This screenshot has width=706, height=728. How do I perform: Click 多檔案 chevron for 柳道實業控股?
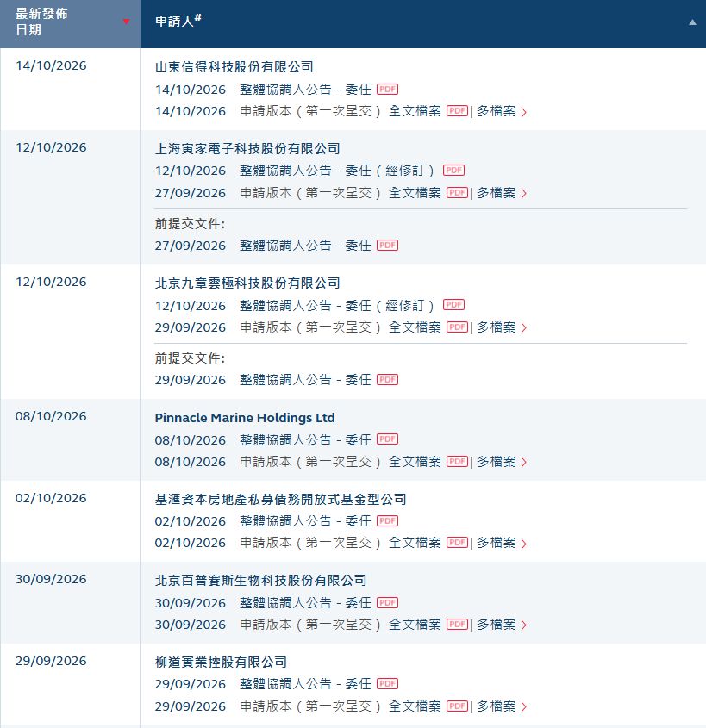[524, 707]
